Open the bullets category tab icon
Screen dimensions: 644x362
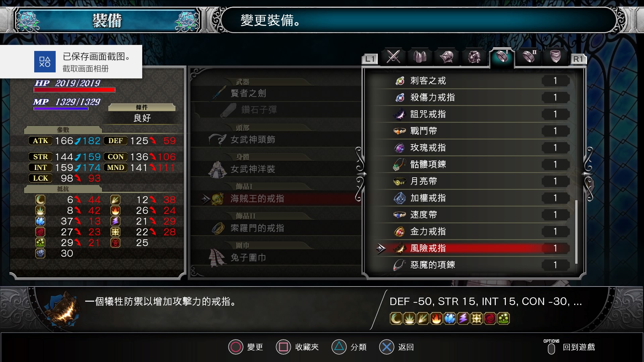pos(420,57)
